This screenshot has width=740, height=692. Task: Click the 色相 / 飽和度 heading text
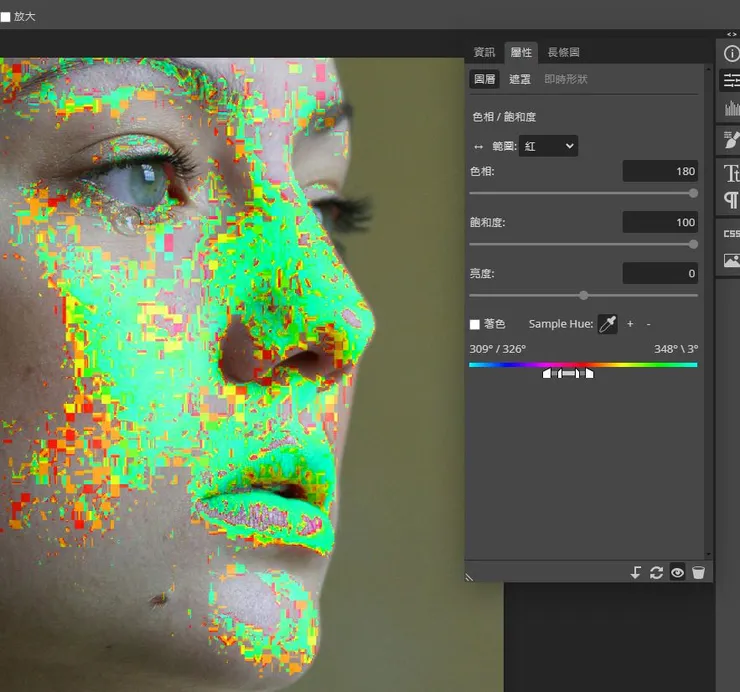tap(504, 117)
